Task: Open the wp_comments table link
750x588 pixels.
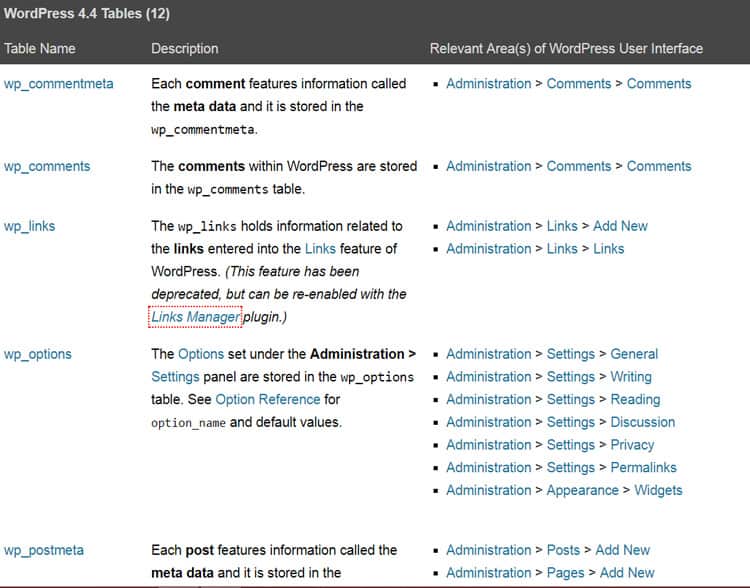Action: pyautogui.click(x=47, y=166)
